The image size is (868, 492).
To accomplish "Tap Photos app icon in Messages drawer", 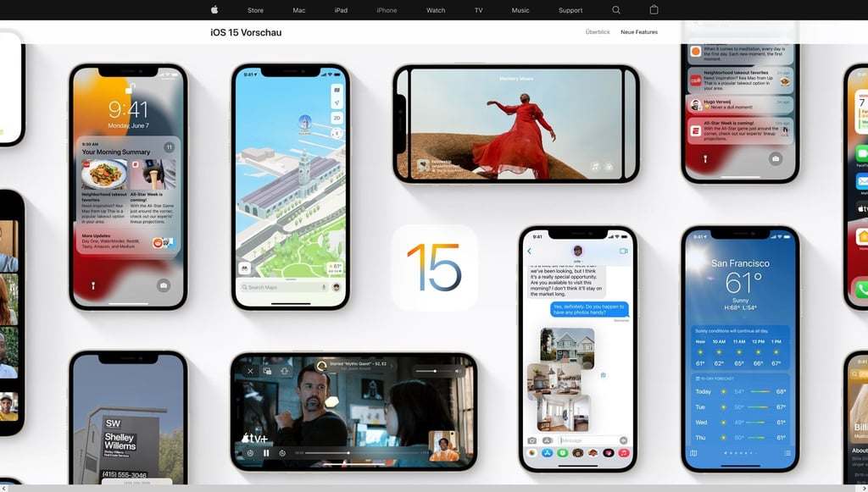I will pos(532,453).
